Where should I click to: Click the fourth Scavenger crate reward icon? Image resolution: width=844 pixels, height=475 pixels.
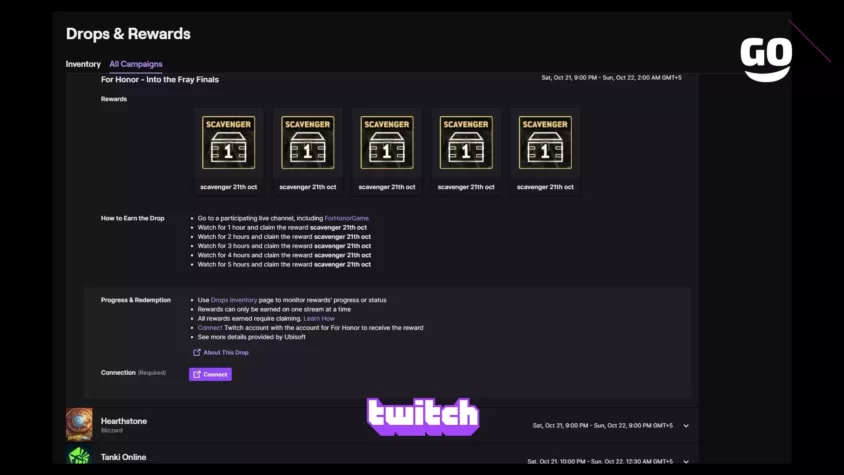click(x=466, y=143)
